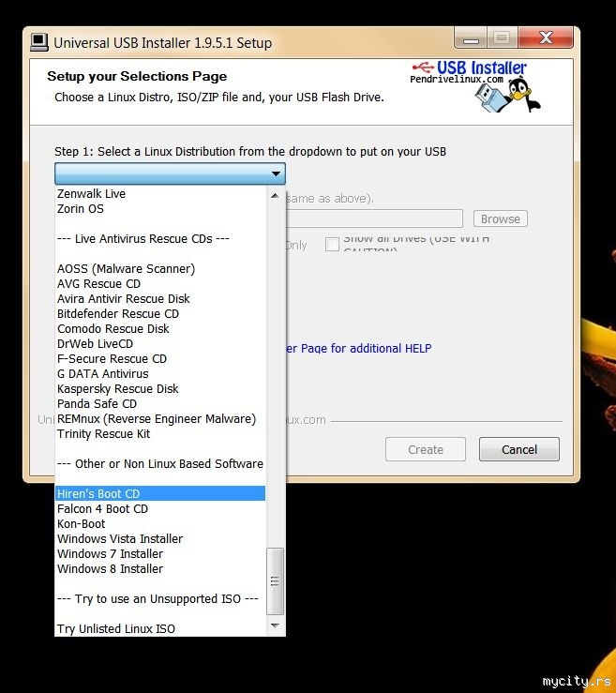Click the ISO file path input field
Screen dimensions: 616x693
[x=374, y=218]
